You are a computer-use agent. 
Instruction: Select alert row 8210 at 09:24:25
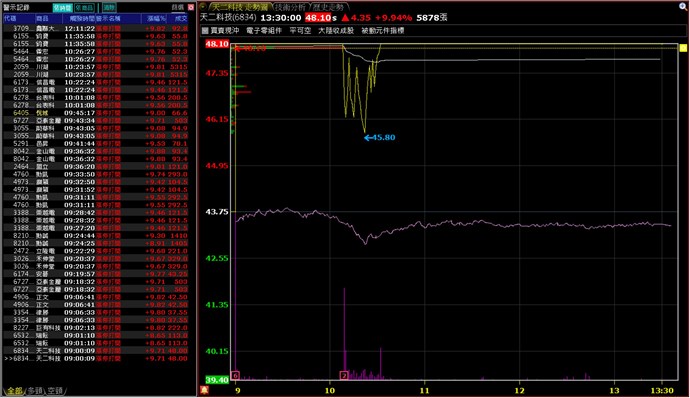(x=95, y=243)
